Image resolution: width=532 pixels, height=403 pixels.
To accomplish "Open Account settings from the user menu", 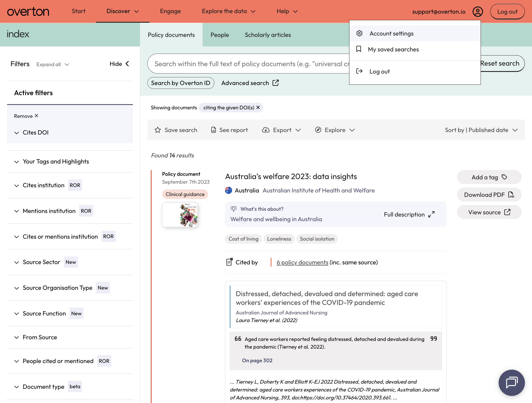I will pyautogui.click(x=415, y=33).
